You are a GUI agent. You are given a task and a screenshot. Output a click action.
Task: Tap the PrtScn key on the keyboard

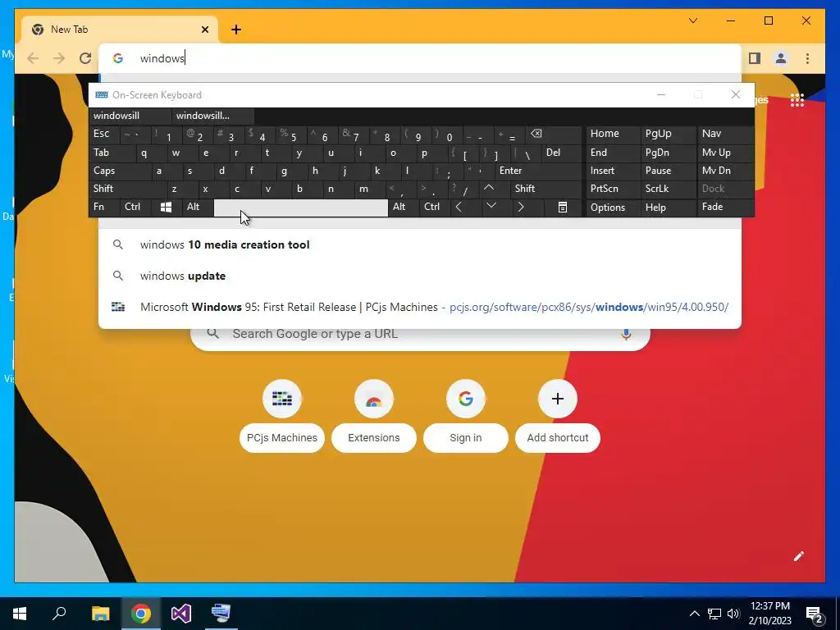(614, 189)
